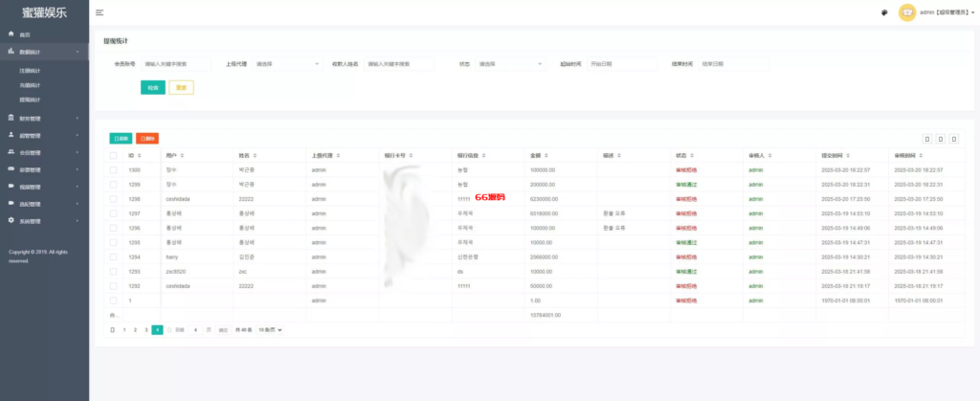Screen dimensions: 980x401
Task: Open the 10条/页 page size dropdown
Action: pyautogui.click(x=270, y=330)
